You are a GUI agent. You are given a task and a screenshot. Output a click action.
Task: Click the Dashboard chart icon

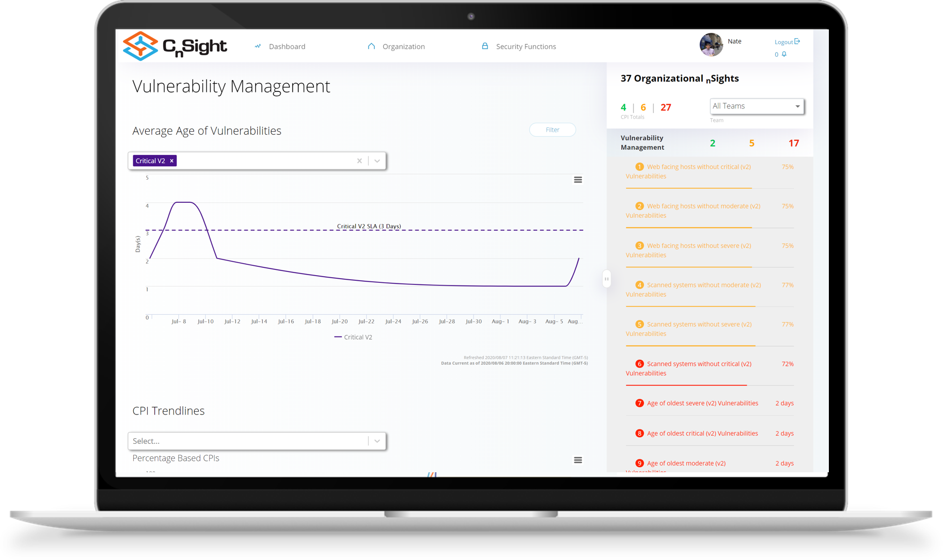pos(258,46)
